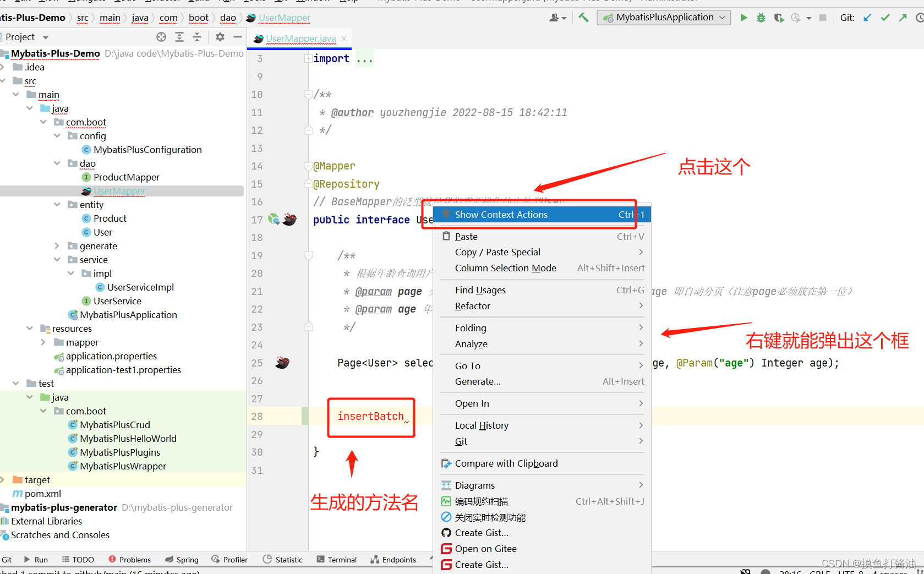Image resolution: width=924 pixels, height=574 pixels.
Task: Open the Problems tool window
Action: click(x=130, y=560)
